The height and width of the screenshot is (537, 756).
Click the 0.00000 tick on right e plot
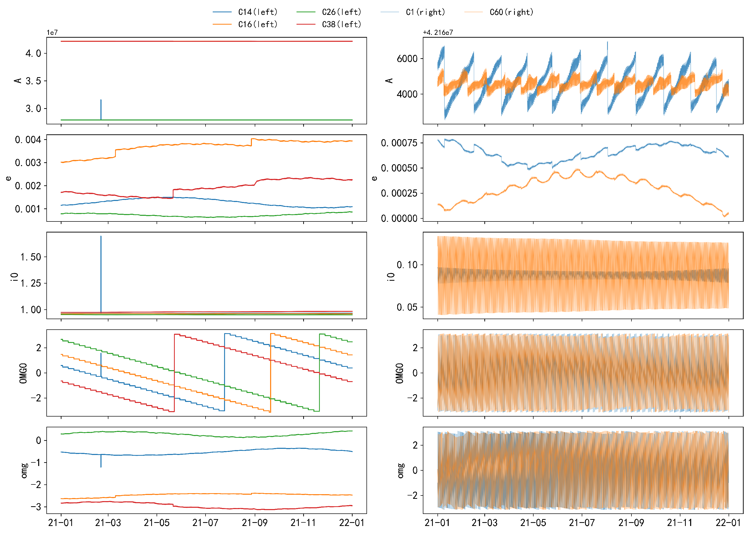click(399, 219)
